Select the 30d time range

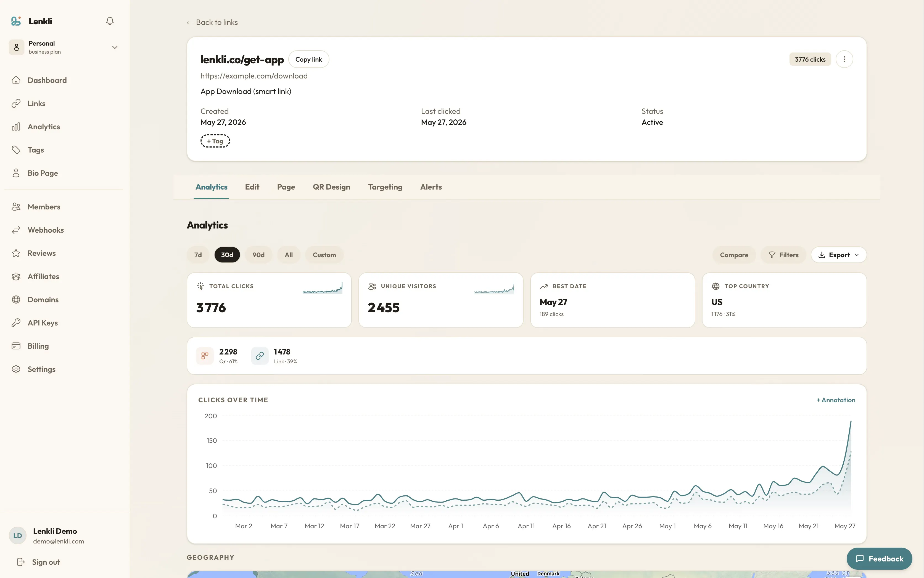pyautogui.click(x=227, y=255)
